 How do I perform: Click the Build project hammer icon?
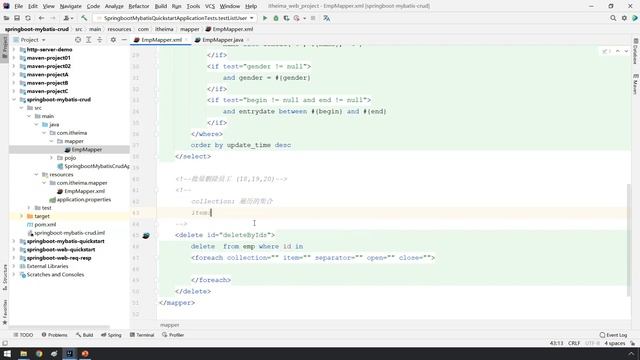point(84,18)
